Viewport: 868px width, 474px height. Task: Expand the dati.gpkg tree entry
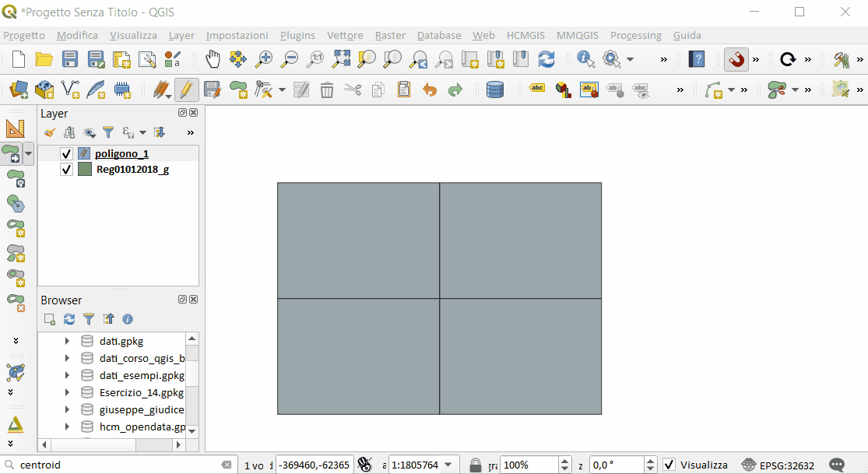[68, 341]
